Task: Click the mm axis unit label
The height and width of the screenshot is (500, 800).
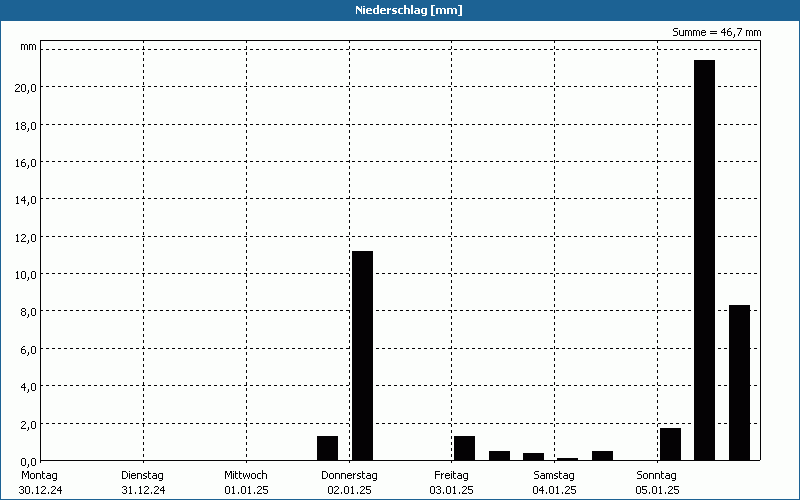Action: pos(29,47)
